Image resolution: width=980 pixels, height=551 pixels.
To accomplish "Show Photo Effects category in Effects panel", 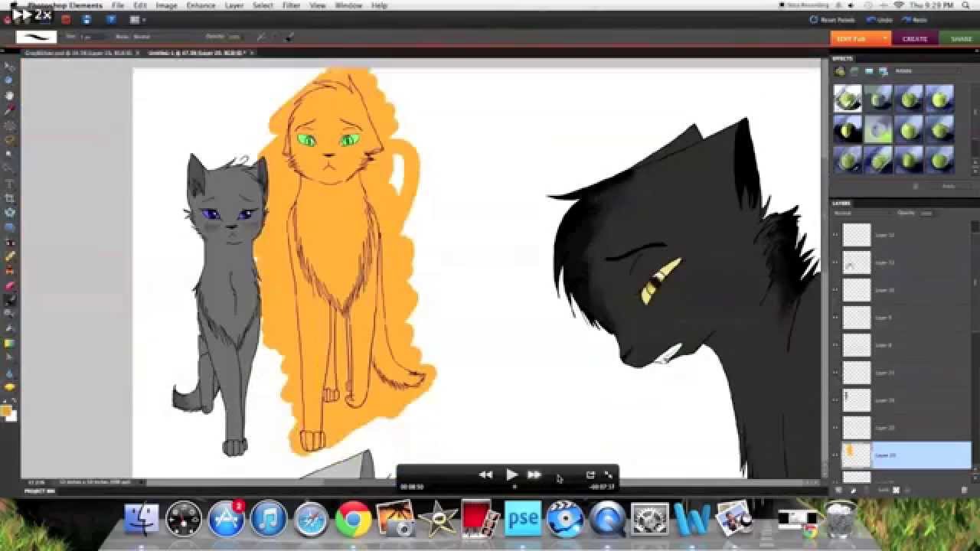I will pyautogui.click(x=869, y=71).
